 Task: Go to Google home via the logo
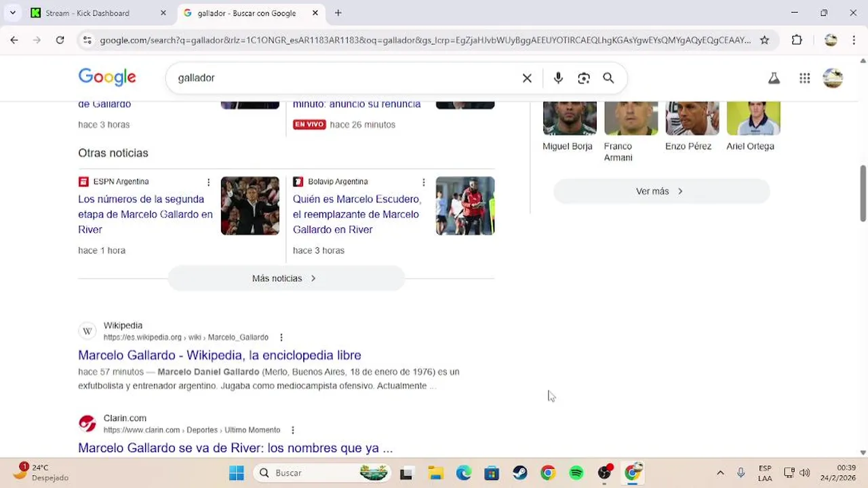point(107,77)
